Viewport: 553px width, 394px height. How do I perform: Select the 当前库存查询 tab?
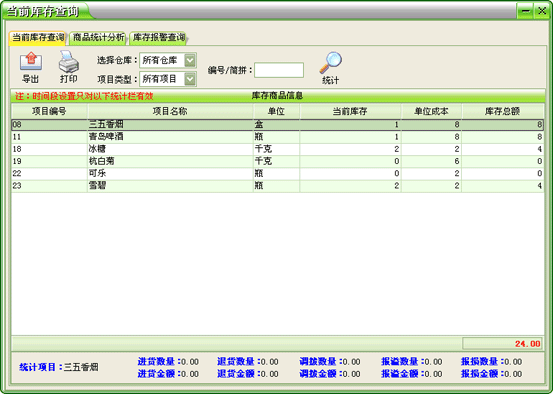click(37, 37)
